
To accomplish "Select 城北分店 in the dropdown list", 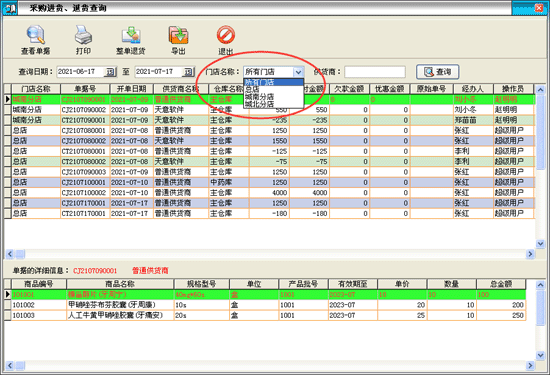I will [273, 104].
